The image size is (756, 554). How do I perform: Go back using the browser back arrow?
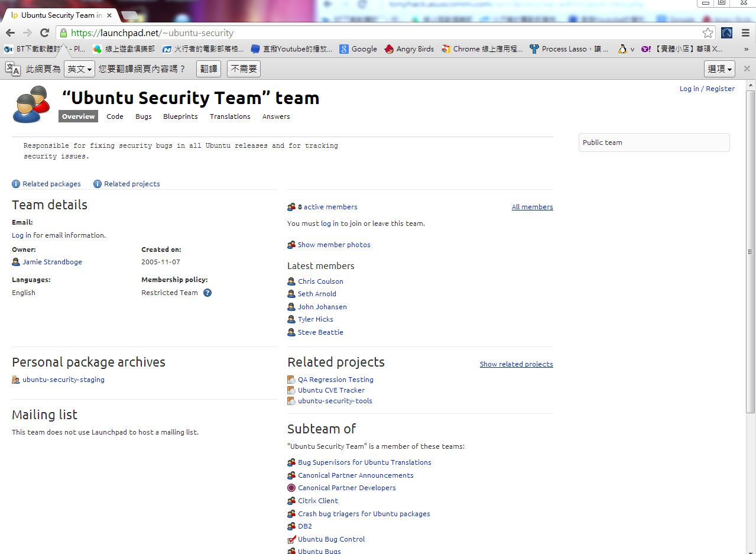point(10,33)
